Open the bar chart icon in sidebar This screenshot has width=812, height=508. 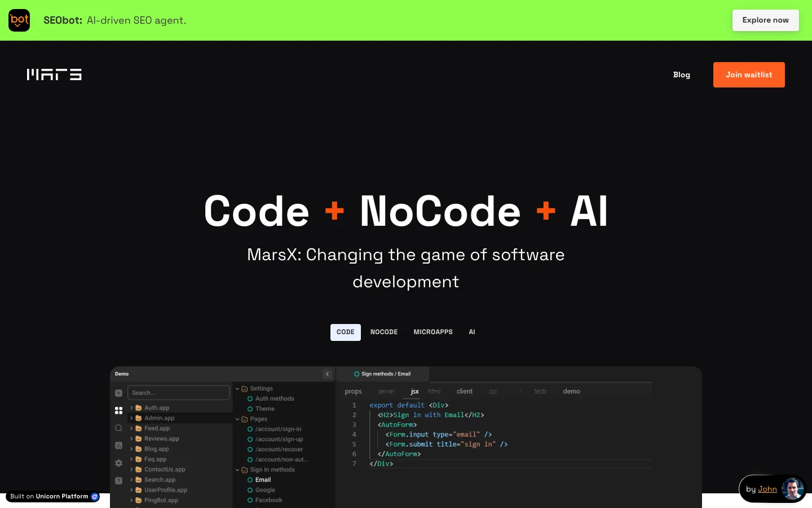[118, 445]
